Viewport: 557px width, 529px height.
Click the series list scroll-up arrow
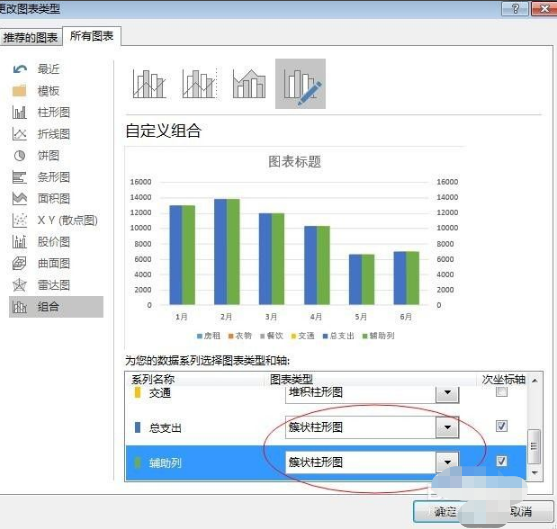point(535,380)
